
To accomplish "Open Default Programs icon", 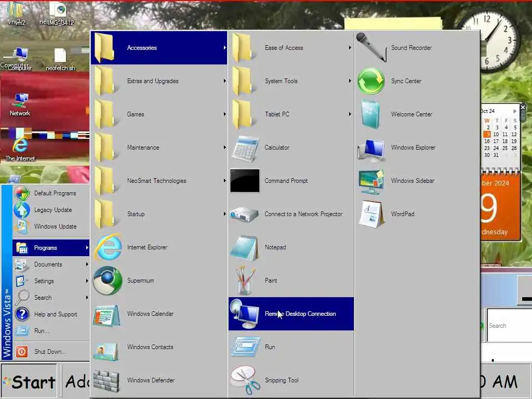I will point(22,193).
